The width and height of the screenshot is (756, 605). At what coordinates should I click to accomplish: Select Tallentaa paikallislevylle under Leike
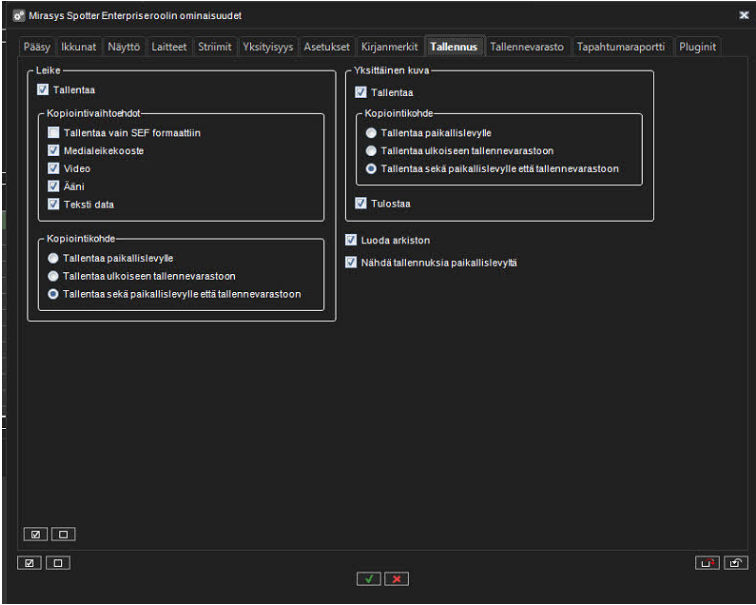[54, 258]
